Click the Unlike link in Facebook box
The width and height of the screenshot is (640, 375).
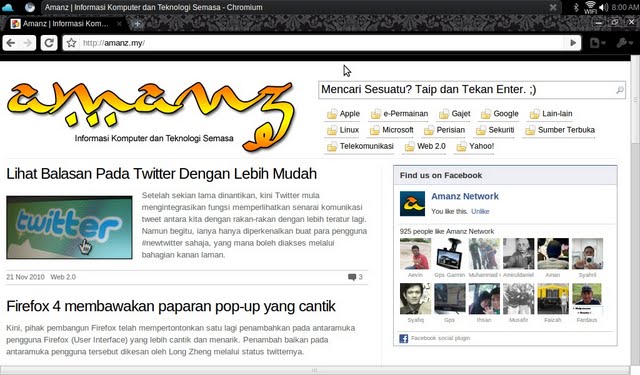480,211
